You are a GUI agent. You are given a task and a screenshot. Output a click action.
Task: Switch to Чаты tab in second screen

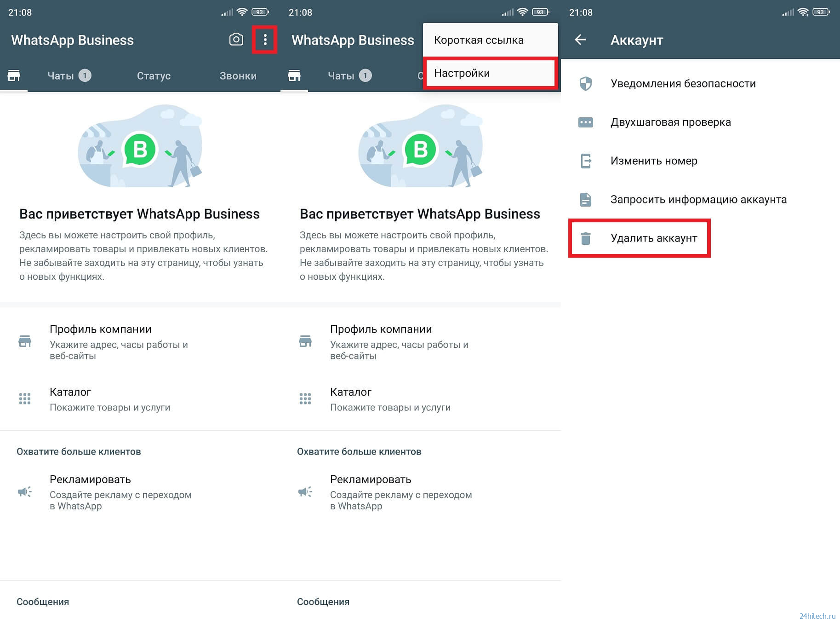[x=350, y=75]
